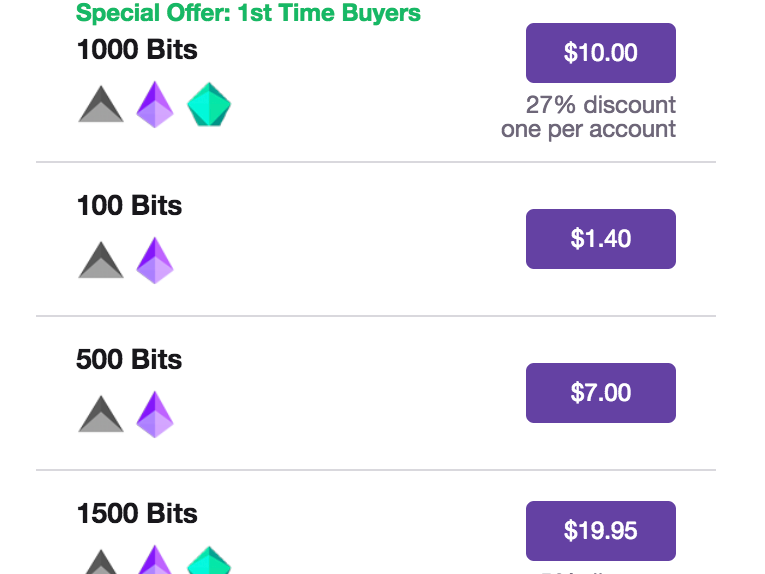Select the 1000 Bits label
Image resolution: width=765 pixels, height=574 pixels.
click(x=137, y=50)
